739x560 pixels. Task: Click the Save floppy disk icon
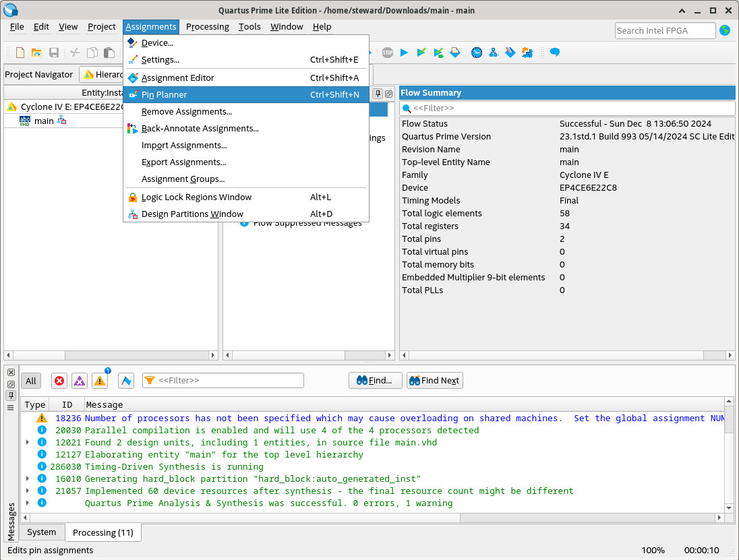tap(54, 53)
